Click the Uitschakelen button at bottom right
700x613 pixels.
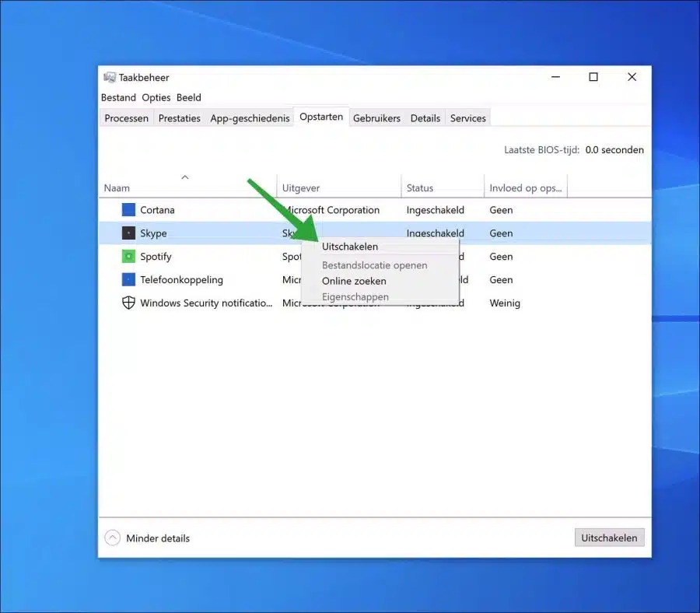point(609,538)
